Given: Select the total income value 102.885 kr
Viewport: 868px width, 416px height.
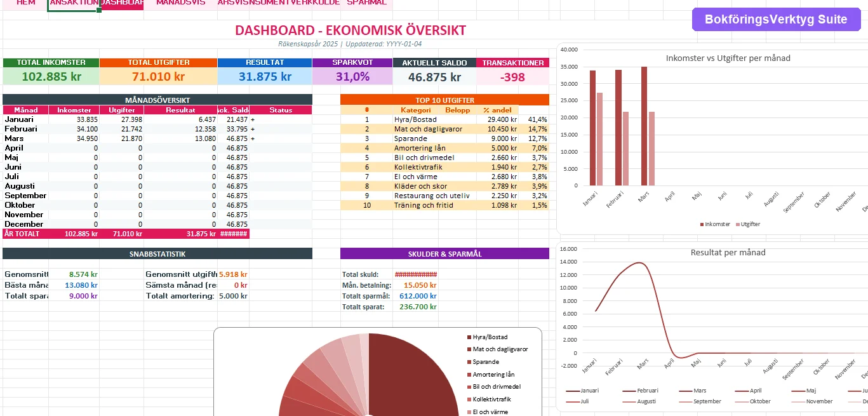Looking at the screenshot, I should click(51, 76).
